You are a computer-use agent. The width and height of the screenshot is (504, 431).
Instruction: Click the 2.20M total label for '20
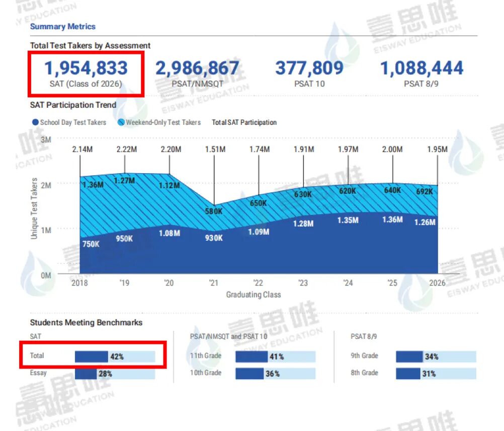[171, 149]
